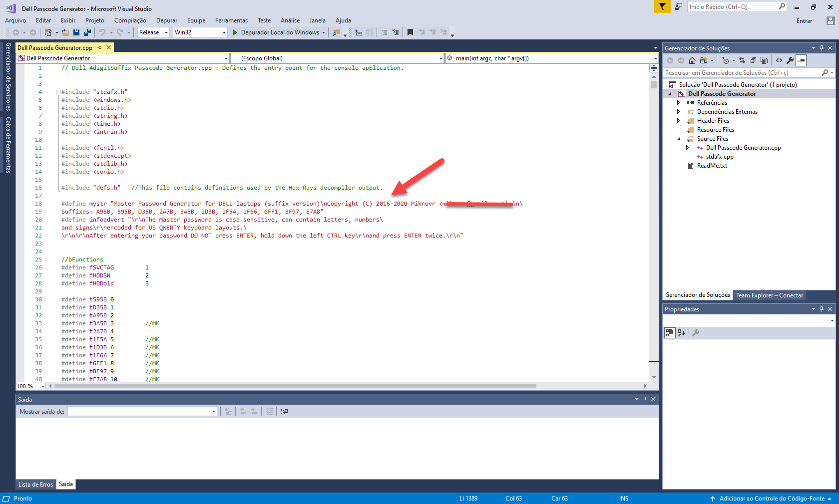
Task: Start debugging with the green play arrow
Action: pos(235,32)
